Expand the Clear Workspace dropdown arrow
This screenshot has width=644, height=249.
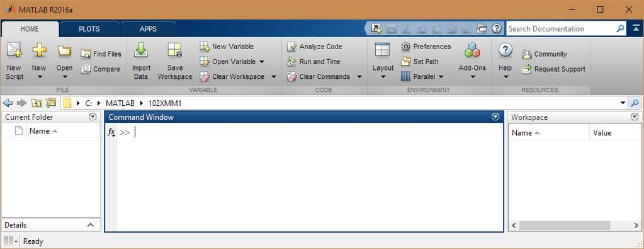(274, 76)
